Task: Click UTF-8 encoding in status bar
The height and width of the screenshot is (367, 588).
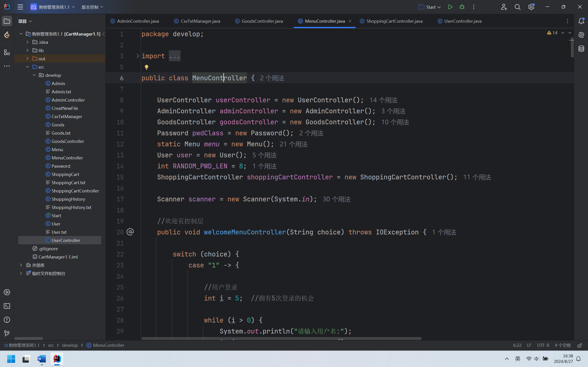Action: point(543,345)
